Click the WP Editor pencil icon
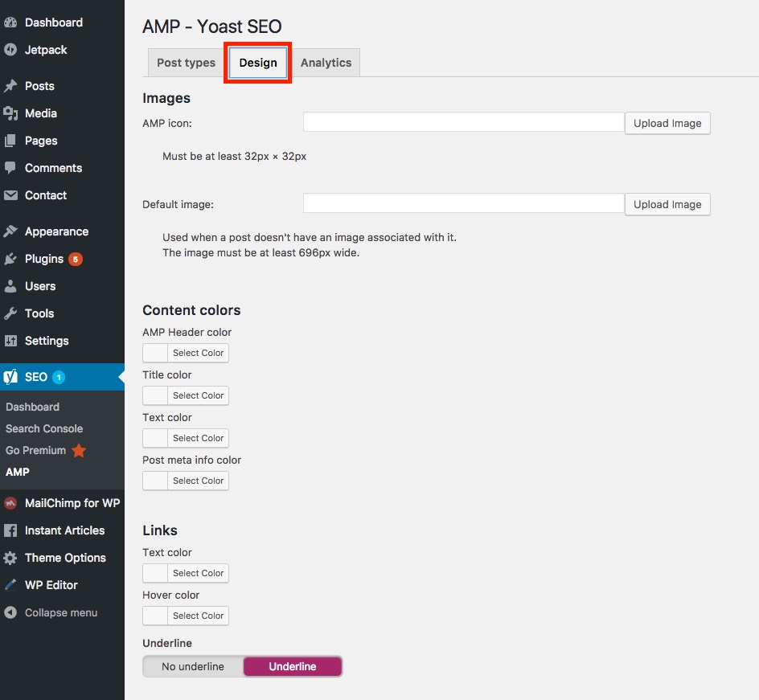 click(x=10, y=585)
